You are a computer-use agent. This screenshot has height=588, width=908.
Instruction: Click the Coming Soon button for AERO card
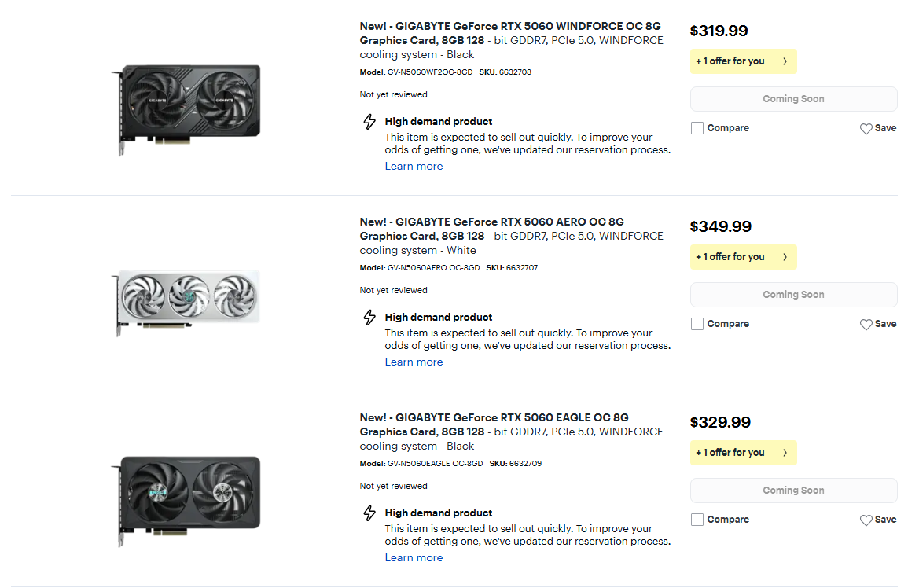click(793, 295)
